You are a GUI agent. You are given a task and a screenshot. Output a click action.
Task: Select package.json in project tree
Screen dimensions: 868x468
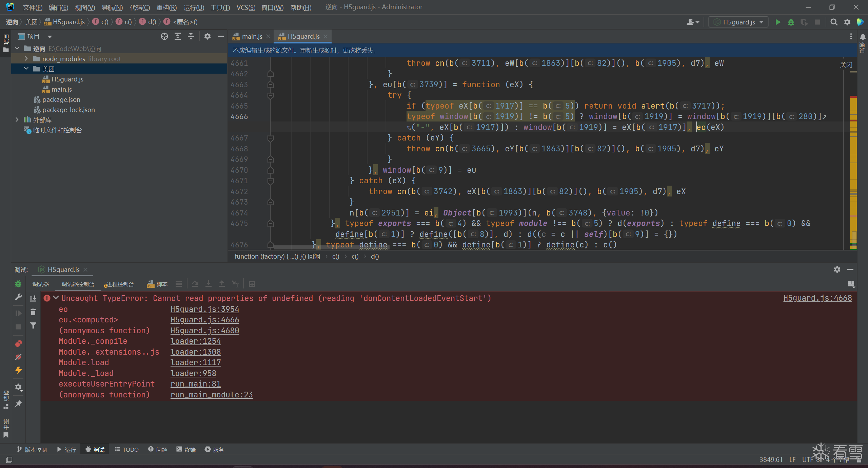coord(61,99)
